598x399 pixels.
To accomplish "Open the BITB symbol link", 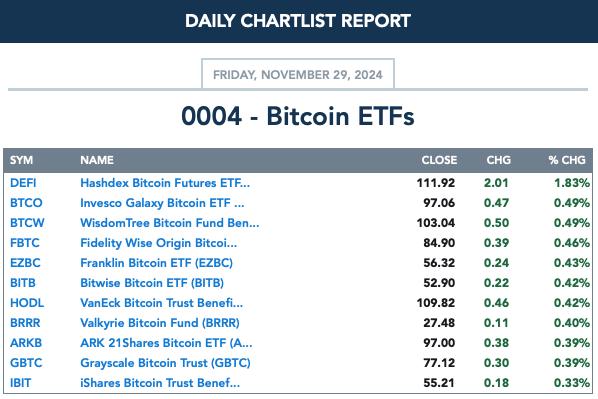I will [x=23, y=283].
